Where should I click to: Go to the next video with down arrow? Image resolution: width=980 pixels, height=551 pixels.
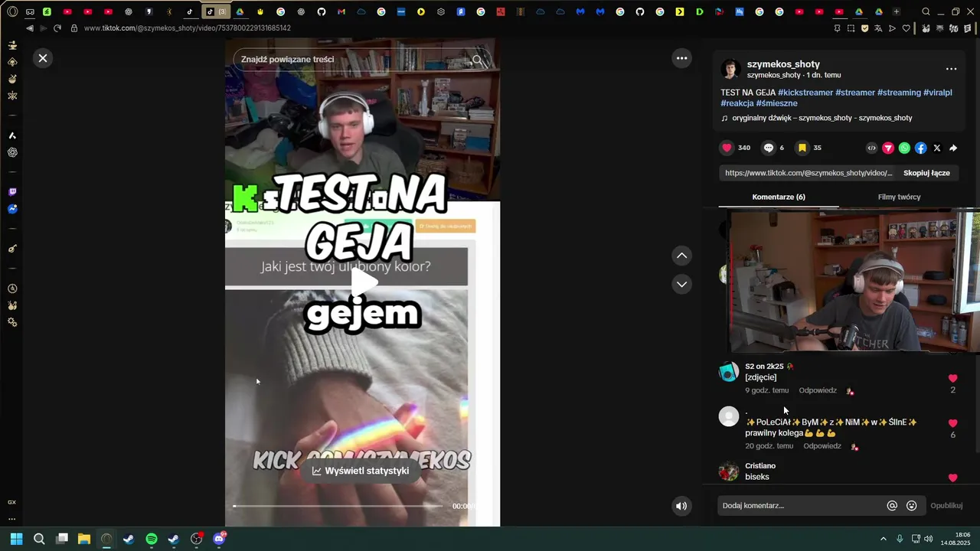(681, 284)
